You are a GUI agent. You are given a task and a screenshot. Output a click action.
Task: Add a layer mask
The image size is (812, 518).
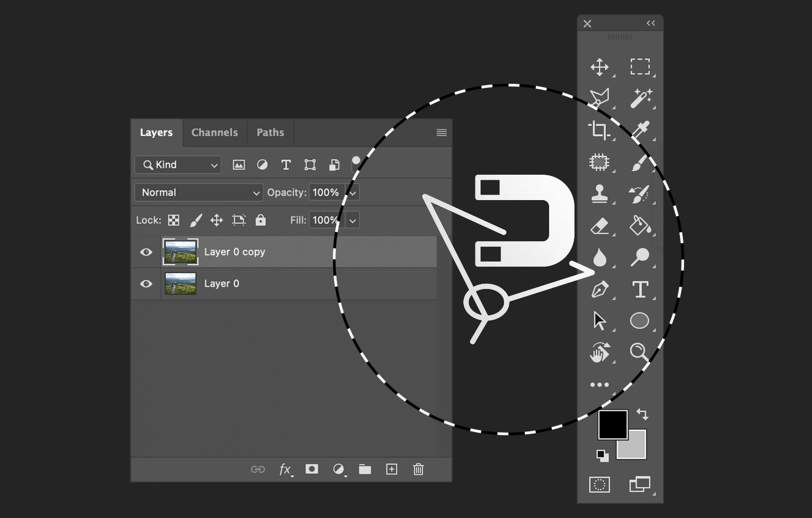(312, 469)
